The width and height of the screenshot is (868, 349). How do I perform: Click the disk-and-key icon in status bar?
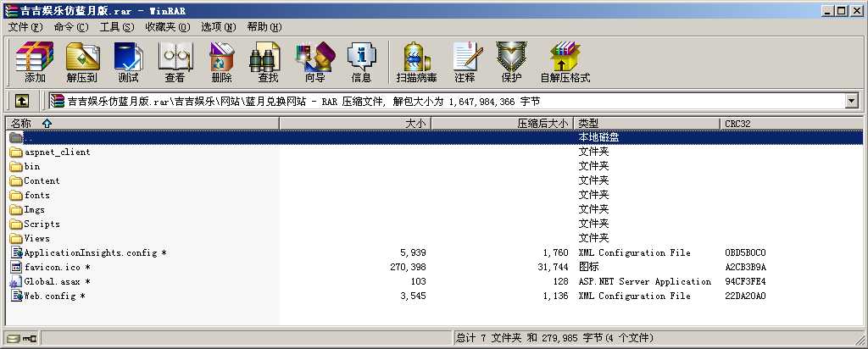tap(21, 338)
